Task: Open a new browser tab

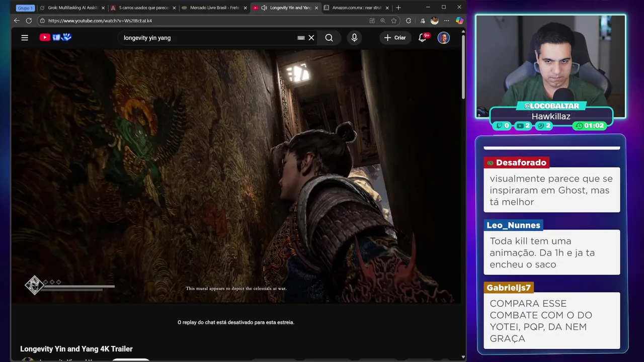Action: tap(398, 8)
